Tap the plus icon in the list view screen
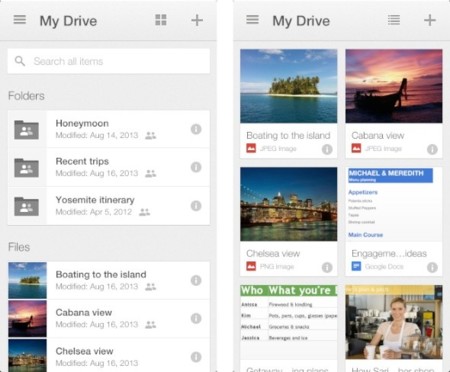 (197, 20)
